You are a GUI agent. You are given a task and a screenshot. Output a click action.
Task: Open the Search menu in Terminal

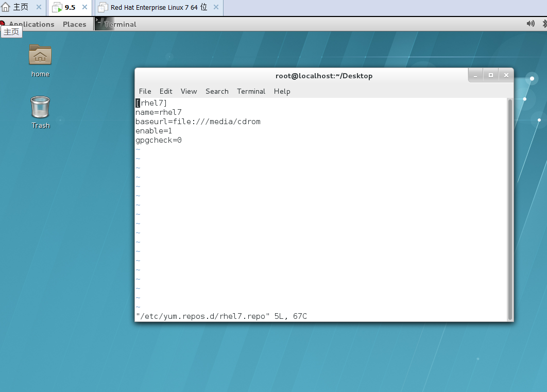point(217,91)
